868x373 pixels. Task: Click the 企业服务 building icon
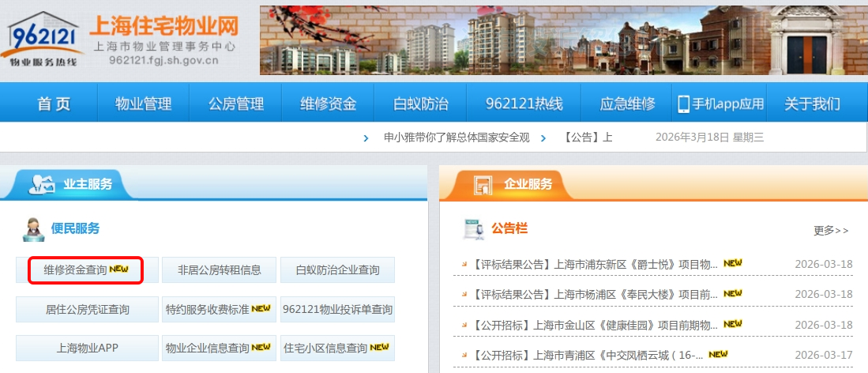point(483,185)
